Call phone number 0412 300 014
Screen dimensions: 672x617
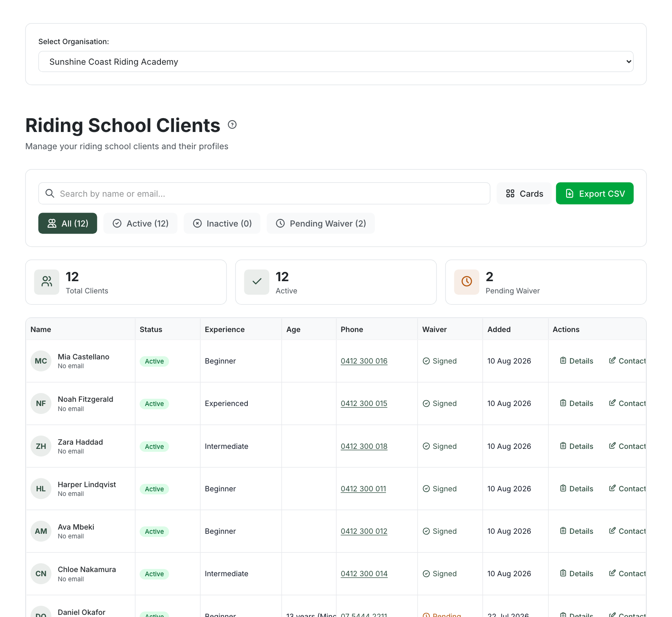364,574
